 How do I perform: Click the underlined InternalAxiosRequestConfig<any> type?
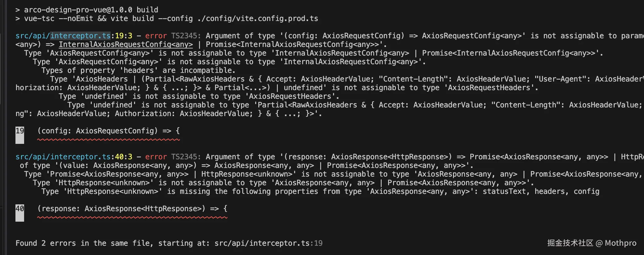125,44
